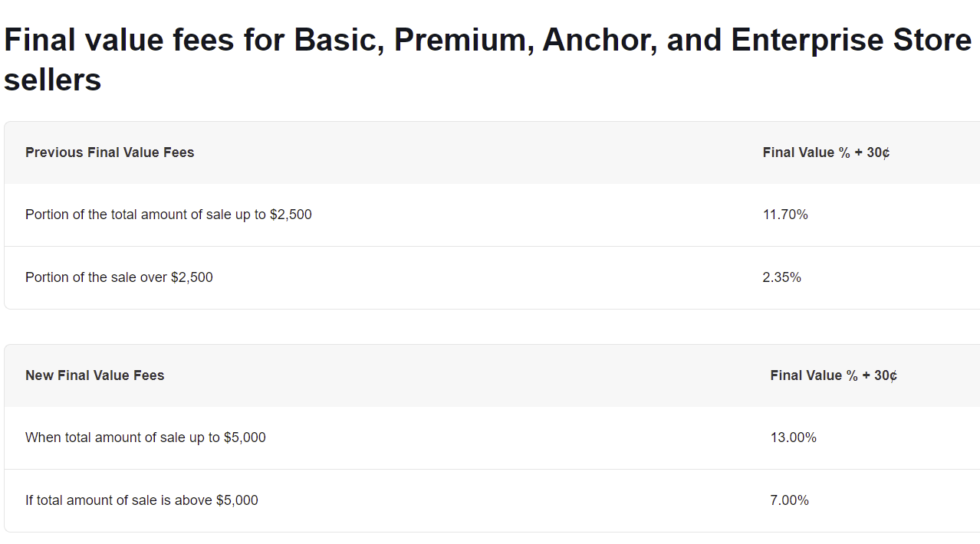This screenshot has height=544, width=980.
Task: Click the '$5,000' amount in the last row
Action: pos(237,500)
